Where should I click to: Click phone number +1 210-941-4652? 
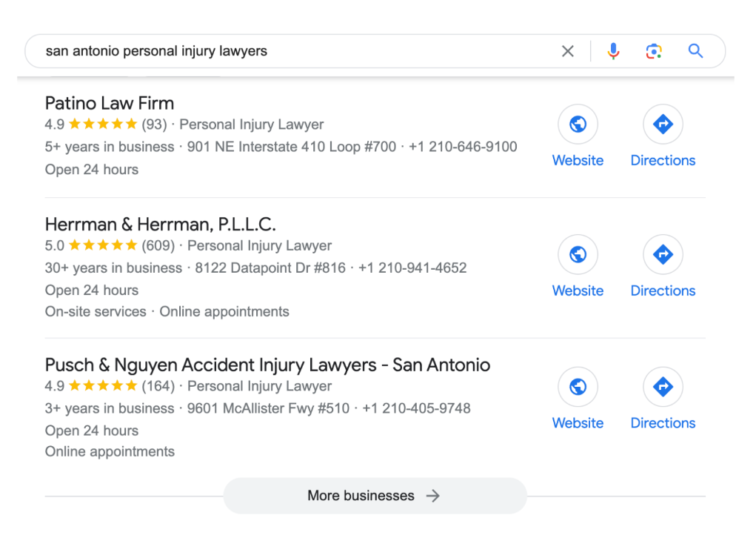[412, 268]
